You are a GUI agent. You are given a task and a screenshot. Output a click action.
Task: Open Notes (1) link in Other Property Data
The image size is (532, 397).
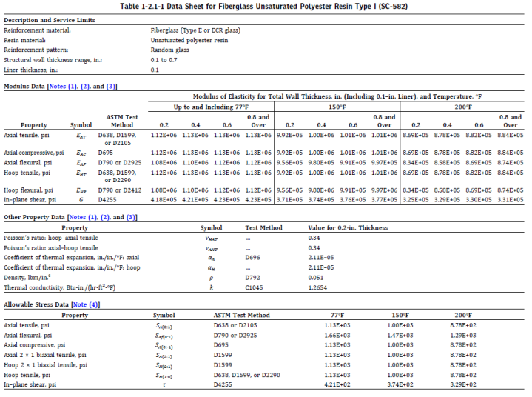point(83,217)
